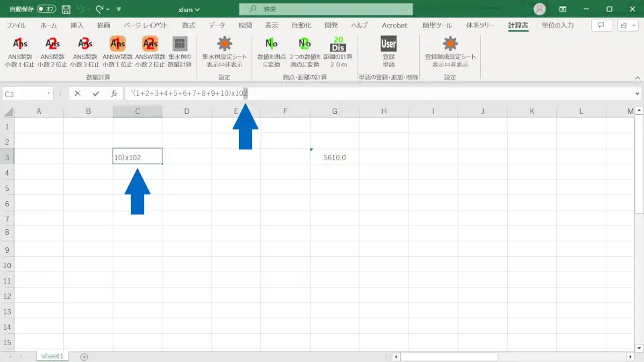Select cell G3 with 5610.0
This screenshot has width=644, height=362.
tap(335, 157)
